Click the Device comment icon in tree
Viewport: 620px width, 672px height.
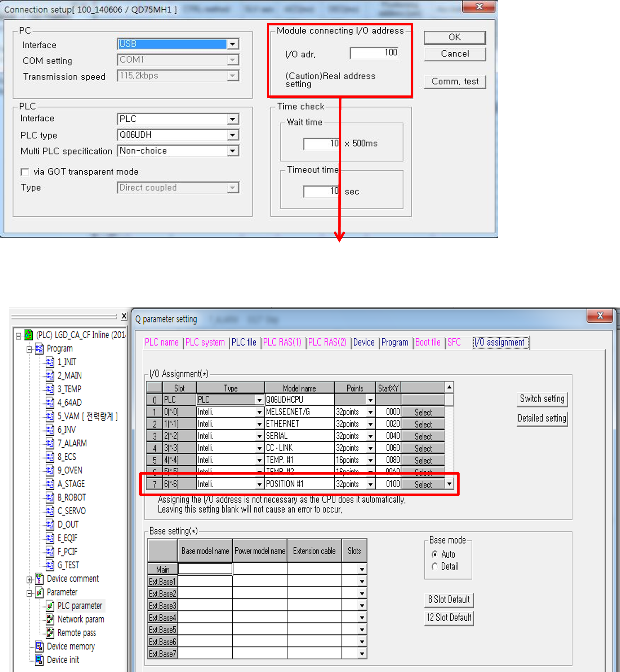click(x=39, y=579)
